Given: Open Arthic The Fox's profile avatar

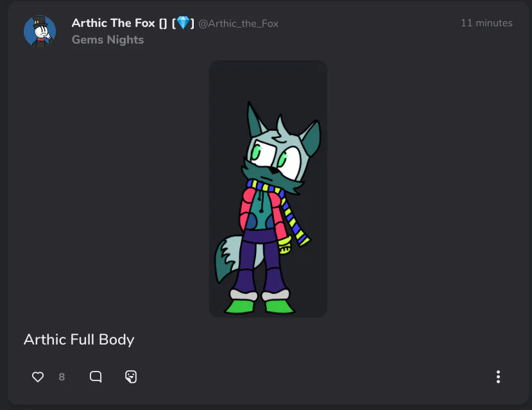Looking at the screenshot, I should 40,31.
